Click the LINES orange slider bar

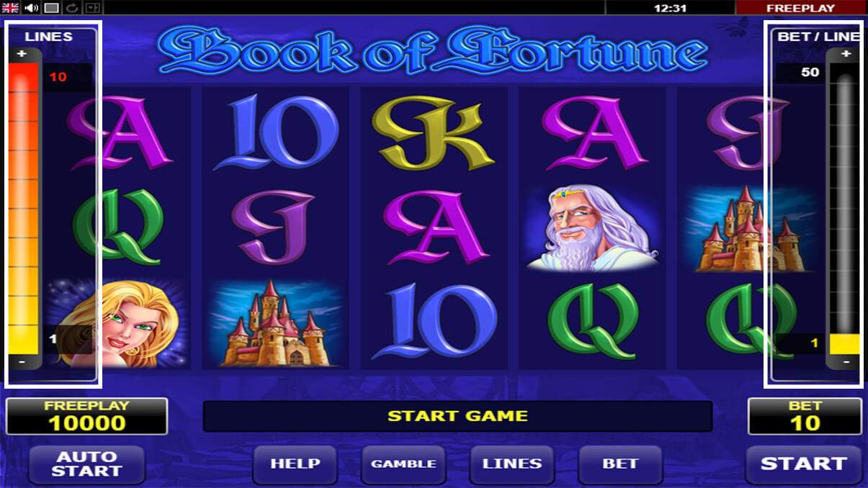(23, 208)
